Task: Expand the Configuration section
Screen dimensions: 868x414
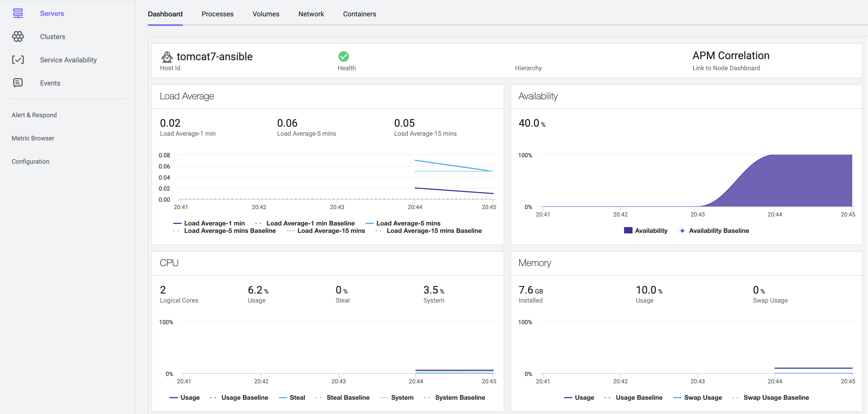Action: click(x=30, y=162)
